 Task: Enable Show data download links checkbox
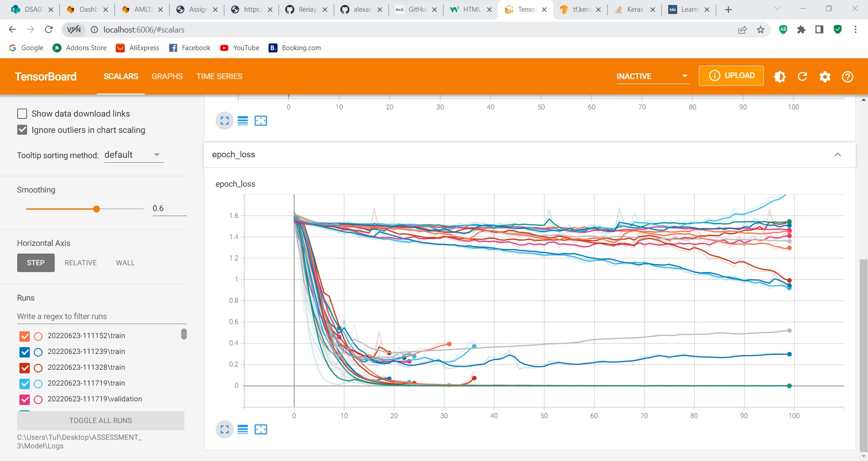point(22,113)
